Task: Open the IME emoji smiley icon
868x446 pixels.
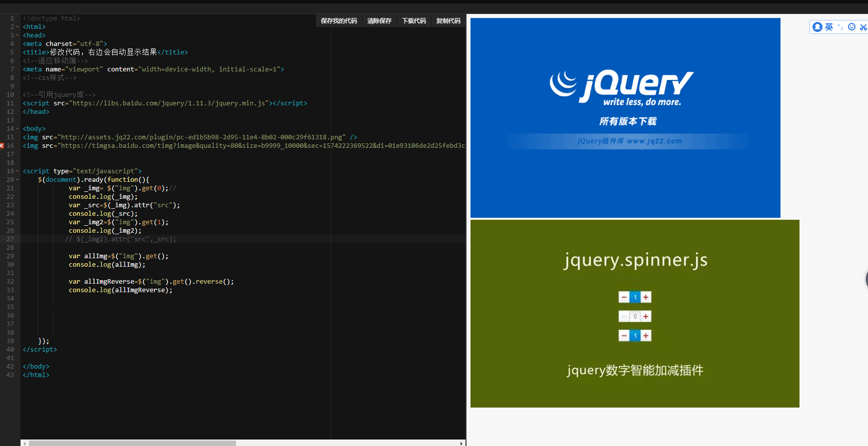Action: tap(851, 27)
